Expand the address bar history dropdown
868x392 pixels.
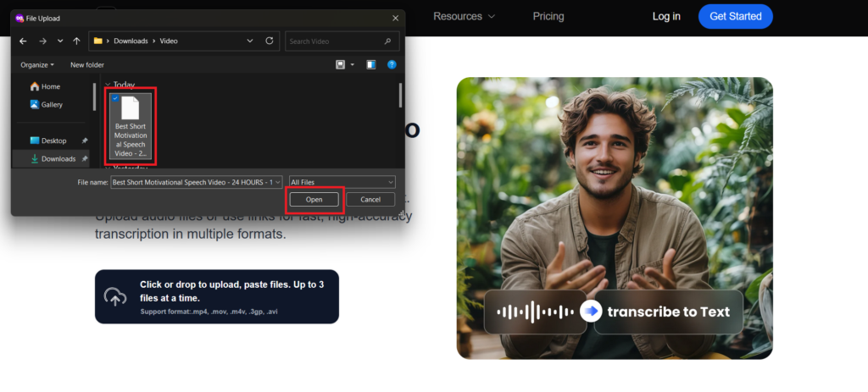pos(250,41)
